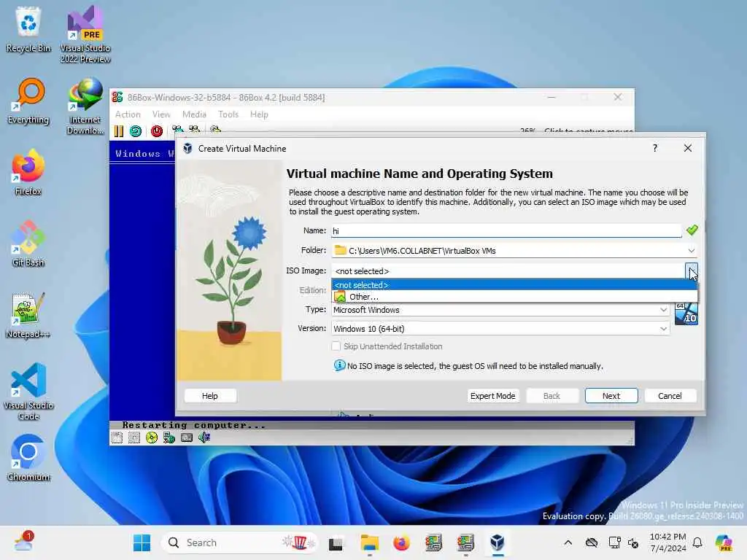Select the Everything search desktop icon
This screenshot has width=747, height=560.
(x=28, y=101)
